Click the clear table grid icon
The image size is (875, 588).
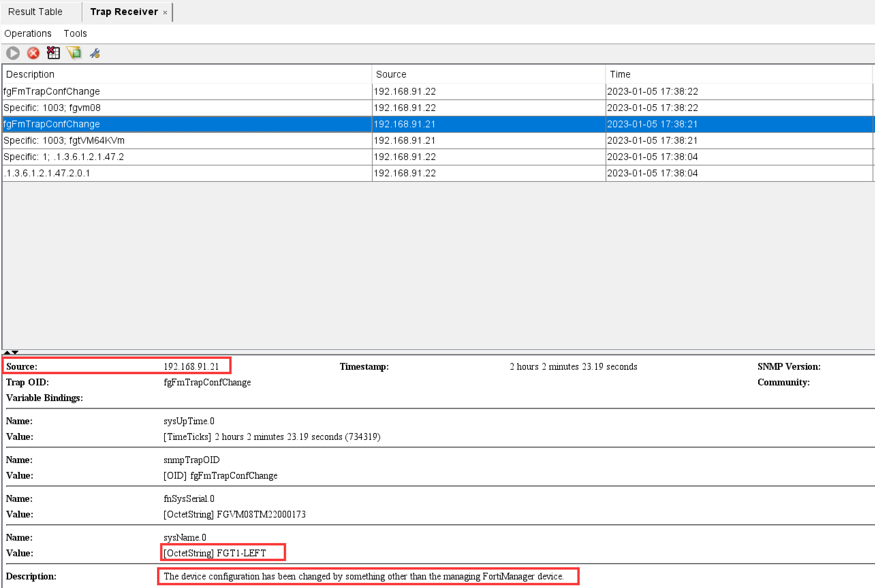coord(53,53)
